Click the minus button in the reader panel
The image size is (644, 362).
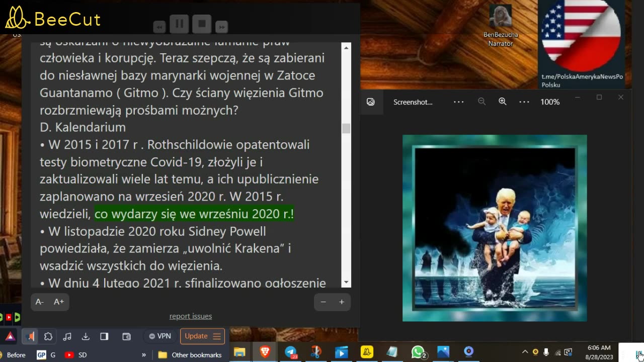[x=324, y=302]
